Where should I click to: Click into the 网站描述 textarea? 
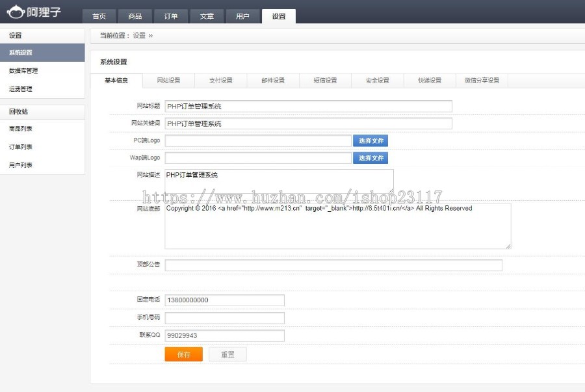[279, 181]
